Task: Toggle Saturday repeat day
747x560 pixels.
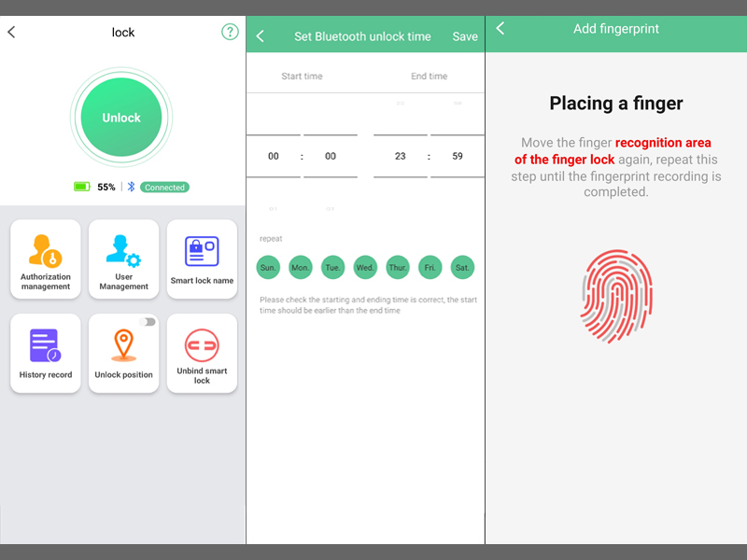Action: [x=462, y=267]
